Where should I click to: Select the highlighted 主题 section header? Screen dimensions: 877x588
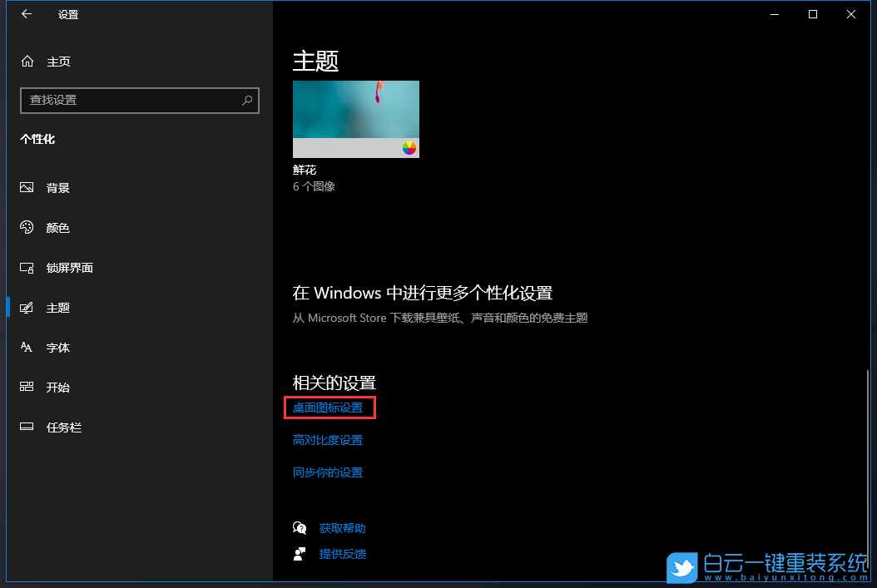point(316,62)
